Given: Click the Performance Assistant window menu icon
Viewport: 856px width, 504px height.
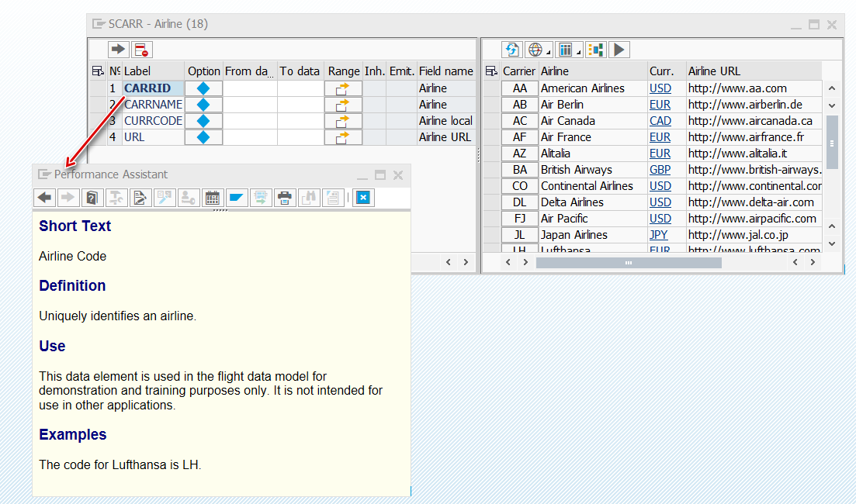Looking at the screenshot, I should [x=44, y=174].
